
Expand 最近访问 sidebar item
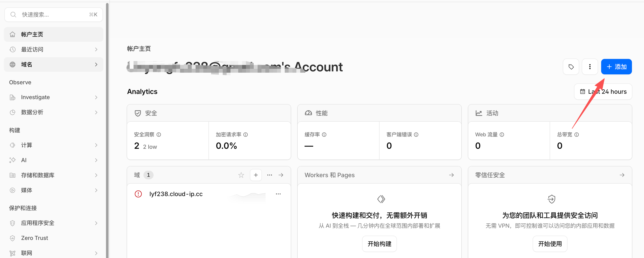53,49
